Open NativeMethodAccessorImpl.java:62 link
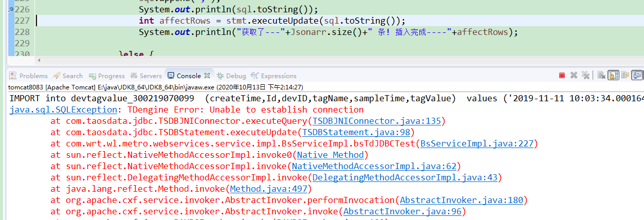644x220 pixels. pyautogui.click(x=374, y=166)
